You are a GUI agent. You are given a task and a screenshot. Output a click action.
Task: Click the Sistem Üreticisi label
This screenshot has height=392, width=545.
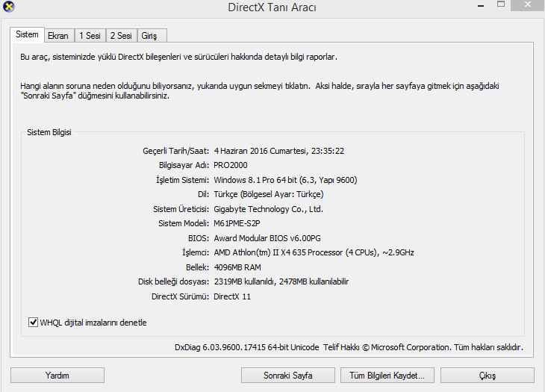[181, 209]
